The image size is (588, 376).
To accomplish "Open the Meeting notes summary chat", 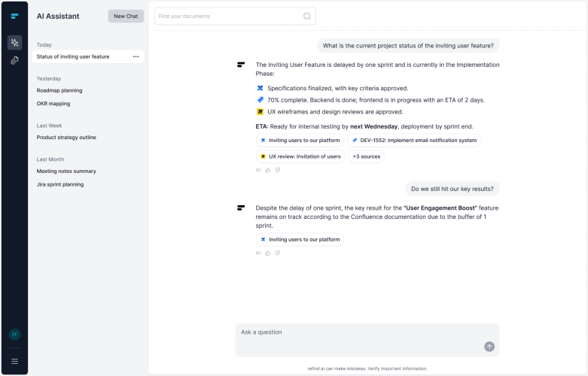I will click(66, 171).
